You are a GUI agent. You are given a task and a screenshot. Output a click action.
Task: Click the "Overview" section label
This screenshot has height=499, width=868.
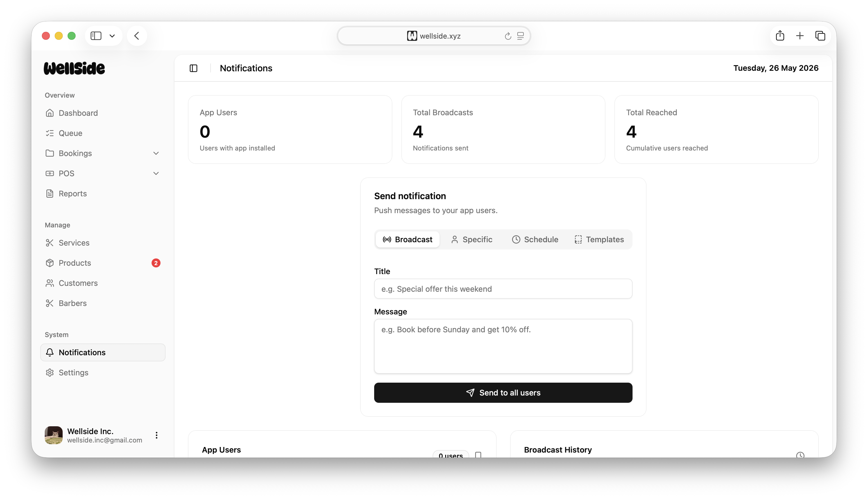[60, 95]
